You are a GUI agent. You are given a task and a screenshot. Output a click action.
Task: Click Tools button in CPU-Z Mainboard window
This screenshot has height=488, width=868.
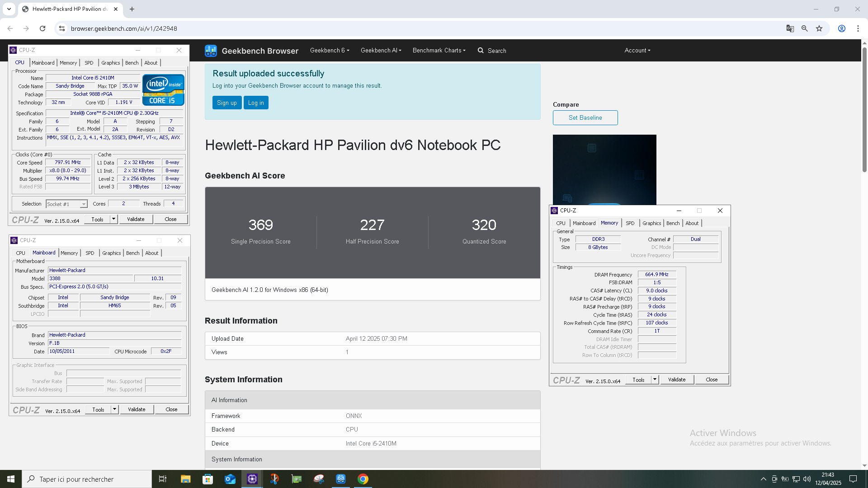click(98, 409)
